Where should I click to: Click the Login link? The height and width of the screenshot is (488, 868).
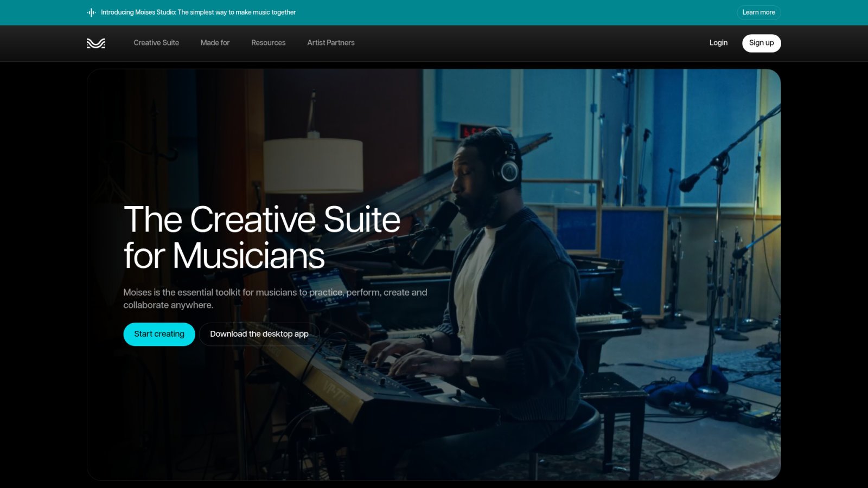(718, 43)
